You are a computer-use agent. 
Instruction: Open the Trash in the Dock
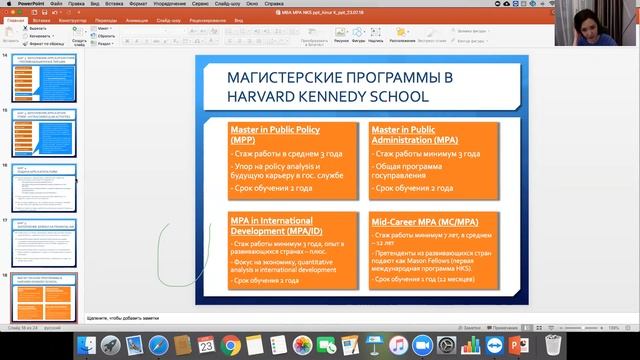[x=553, y=345]
